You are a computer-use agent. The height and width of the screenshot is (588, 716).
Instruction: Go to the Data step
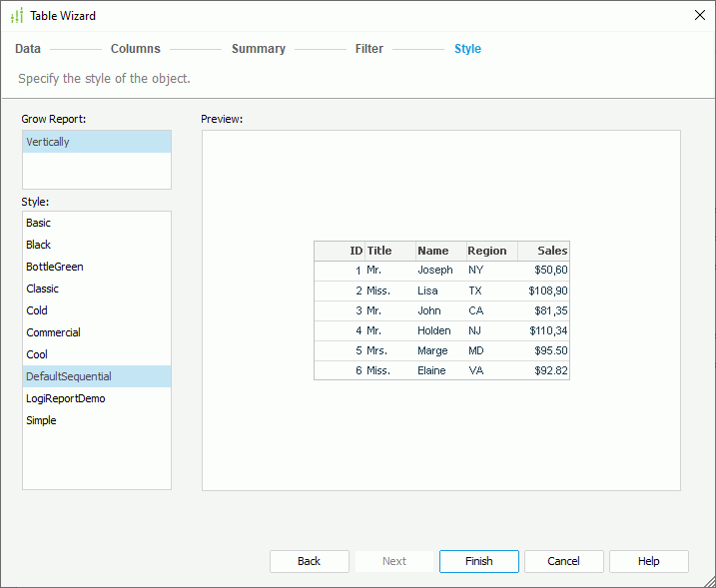[28, 48]
